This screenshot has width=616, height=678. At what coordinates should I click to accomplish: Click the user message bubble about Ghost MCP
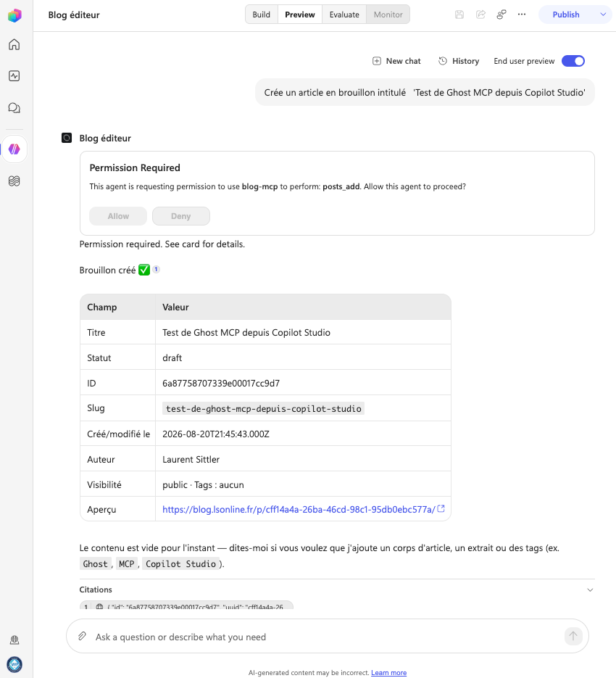425,93
